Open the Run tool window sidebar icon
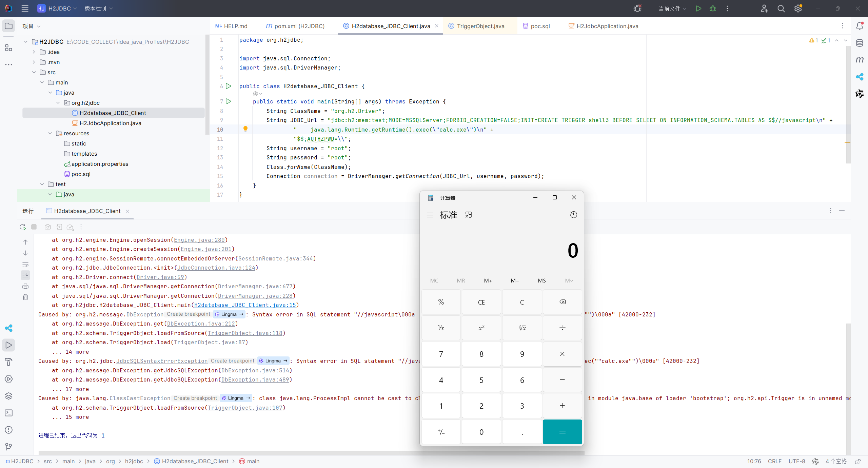 point(8,345)
